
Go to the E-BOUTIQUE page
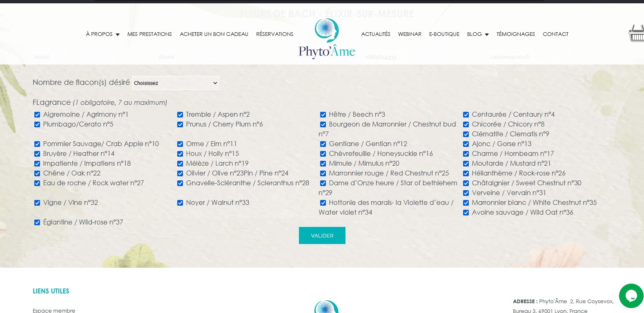[444, 34]
